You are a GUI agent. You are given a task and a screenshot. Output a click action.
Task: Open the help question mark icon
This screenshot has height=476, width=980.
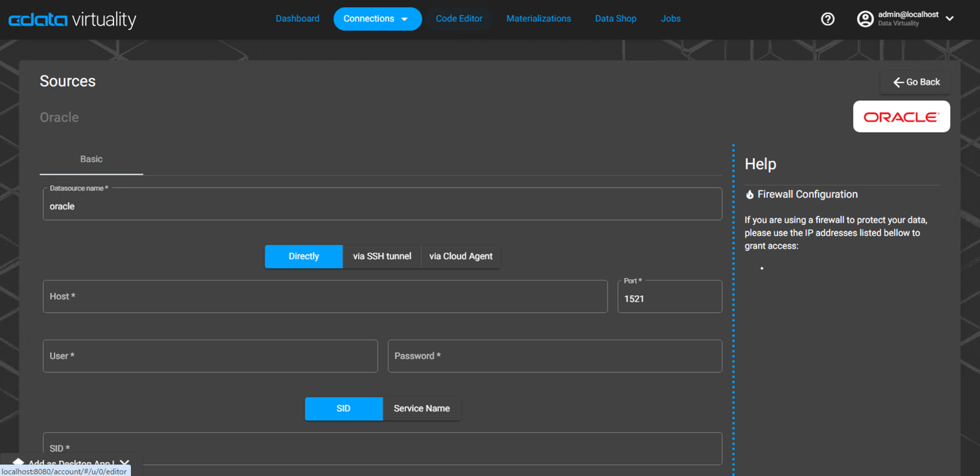[826, 19]
